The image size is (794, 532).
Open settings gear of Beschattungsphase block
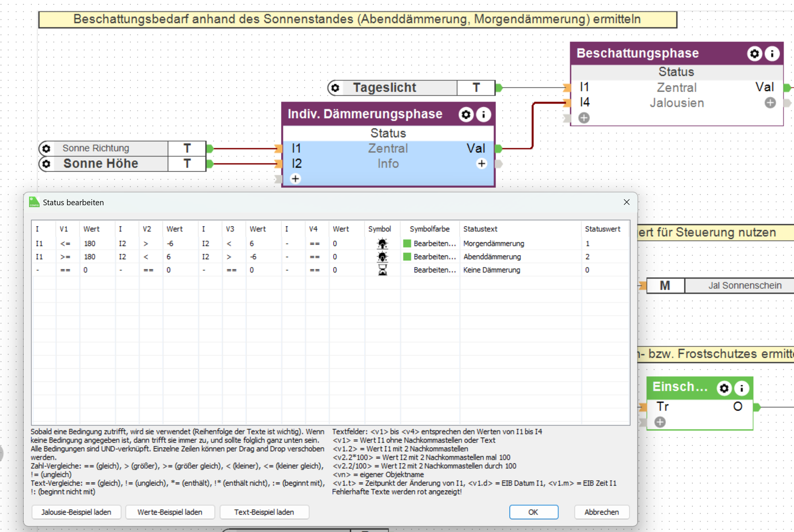754,54
